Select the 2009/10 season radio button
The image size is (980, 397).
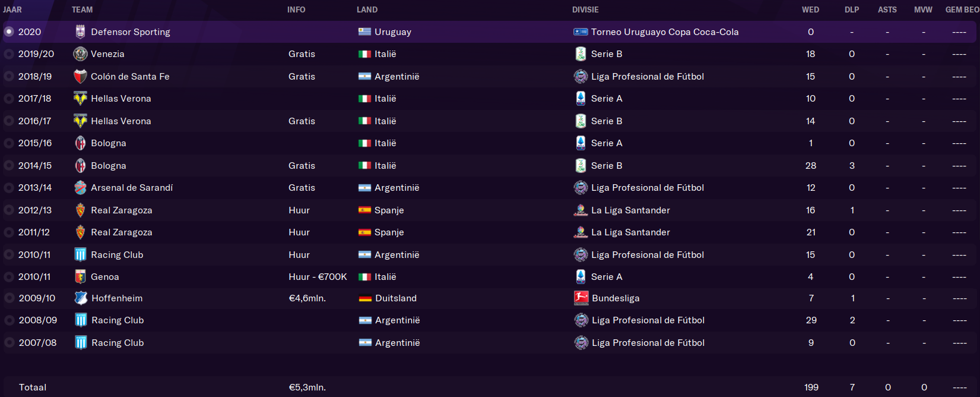point(9,298)
